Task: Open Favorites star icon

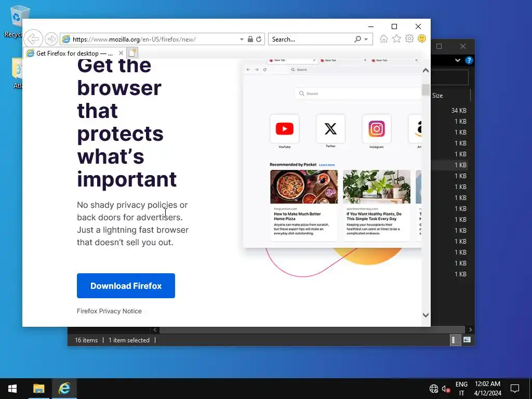Action: tap(396, 38)
